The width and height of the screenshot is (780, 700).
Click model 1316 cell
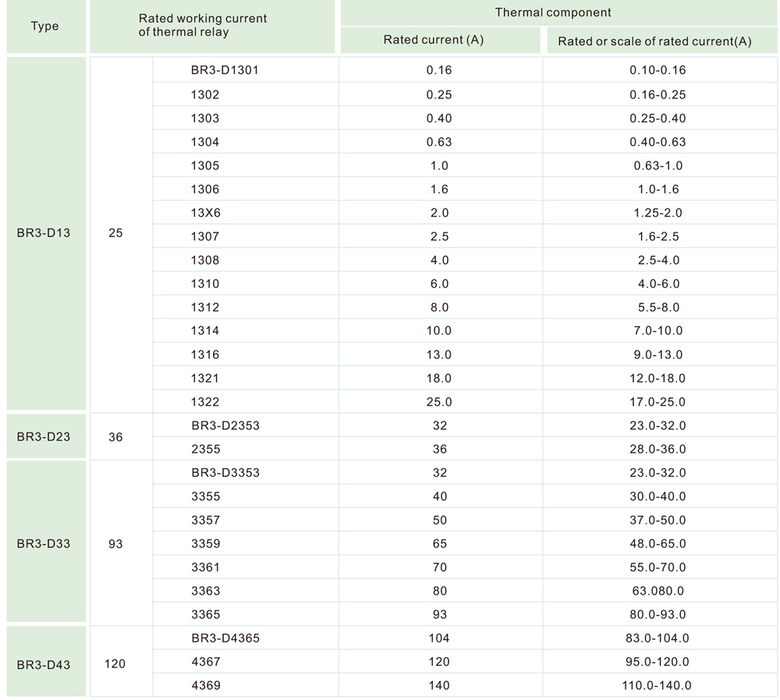245,354
